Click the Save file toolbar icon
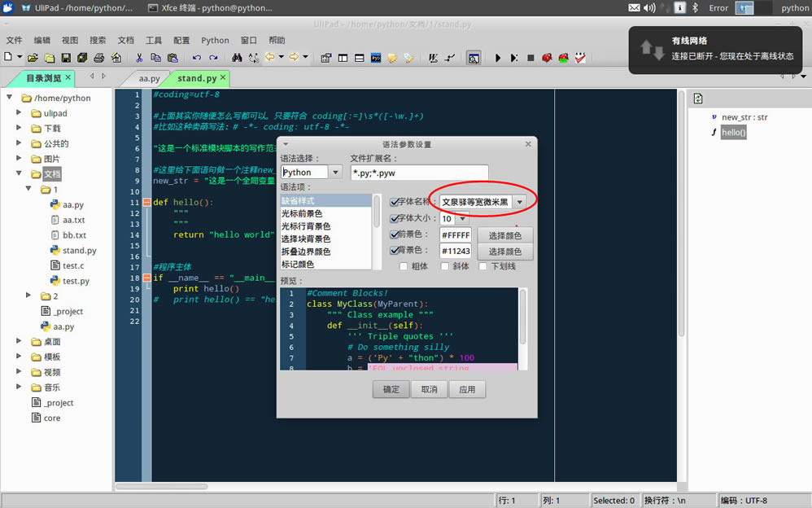The width and height of the screenshot is (812, 508). [66, 58]
